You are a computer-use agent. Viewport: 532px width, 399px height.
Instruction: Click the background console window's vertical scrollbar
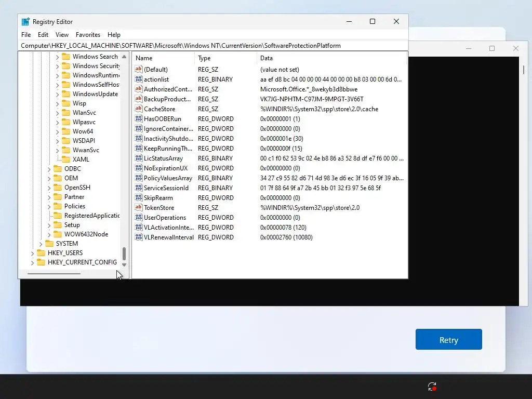[x=524, y=70]
